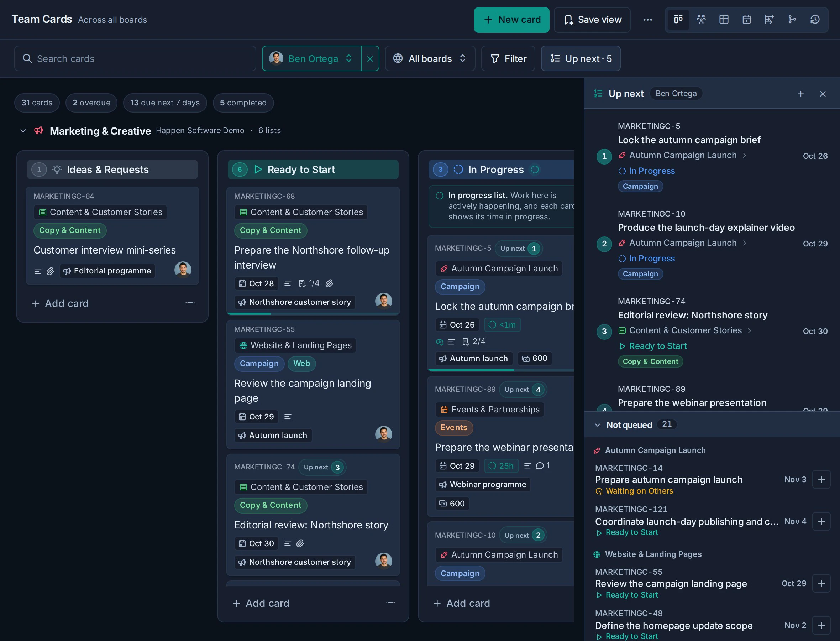Toggle the 2 overdue filter chip

coord(91,103)
